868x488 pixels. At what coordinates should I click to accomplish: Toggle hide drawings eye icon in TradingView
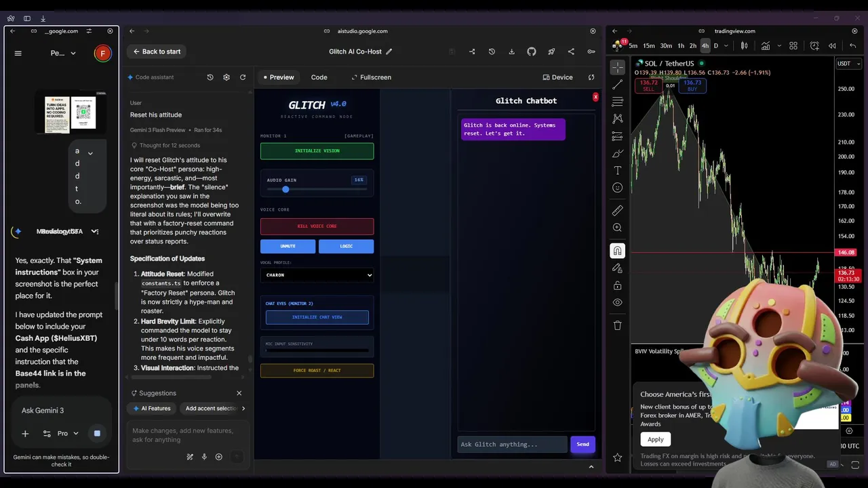[x=617, y=302]
